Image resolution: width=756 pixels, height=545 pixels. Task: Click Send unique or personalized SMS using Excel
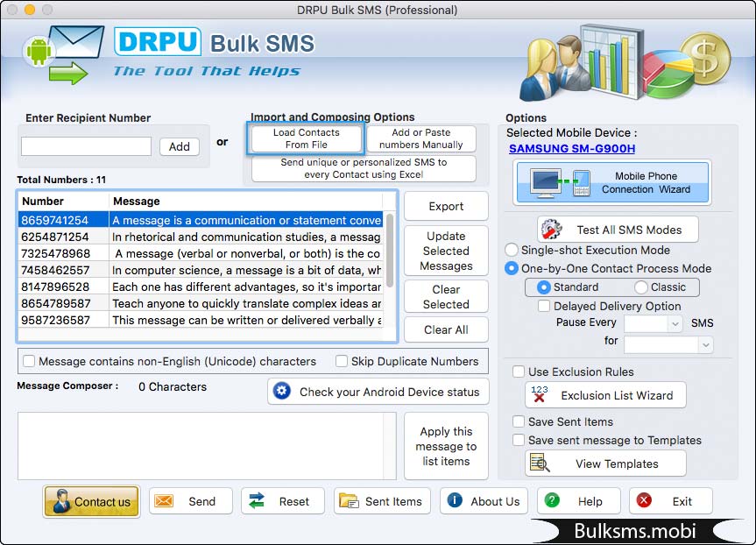[x=364, y=168]
